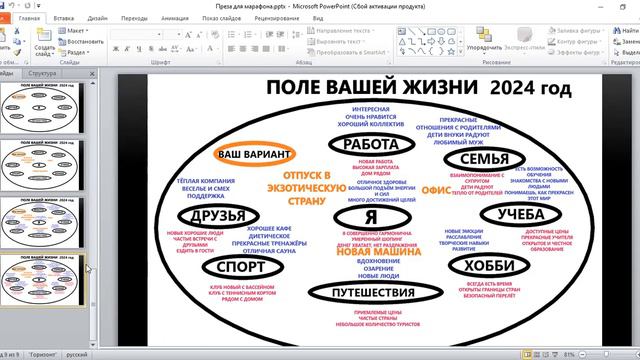Increase font size with the large A icon

pyautogui.click(x=188, y=35)
